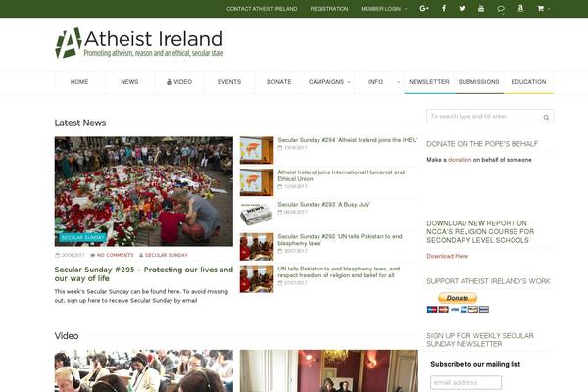588x392 pixels.
Task: Open the red room video thumbnail
Action: [329, 371]
